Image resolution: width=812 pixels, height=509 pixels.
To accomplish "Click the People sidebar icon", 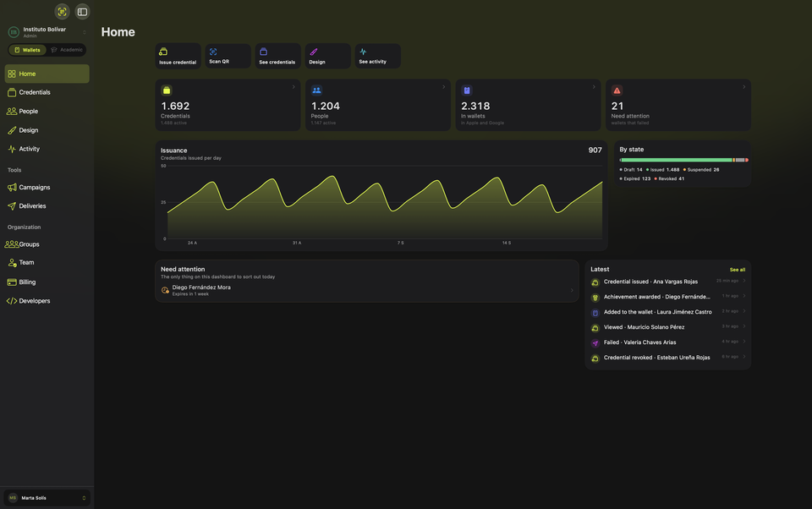I will coord(12,112).
